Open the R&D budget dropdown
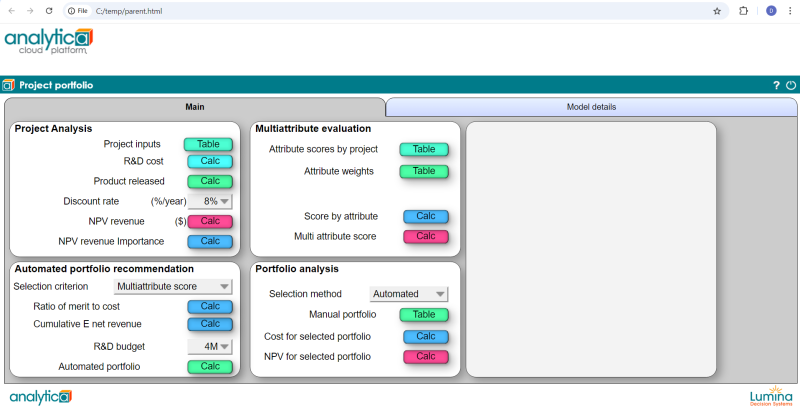 pos(210,347)
